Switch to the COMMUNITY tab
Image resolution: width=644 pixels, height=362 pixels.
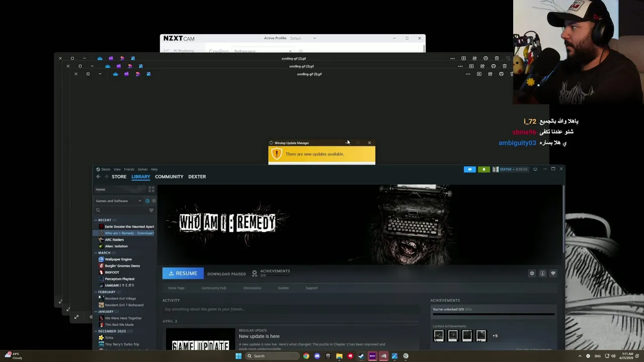169,176
